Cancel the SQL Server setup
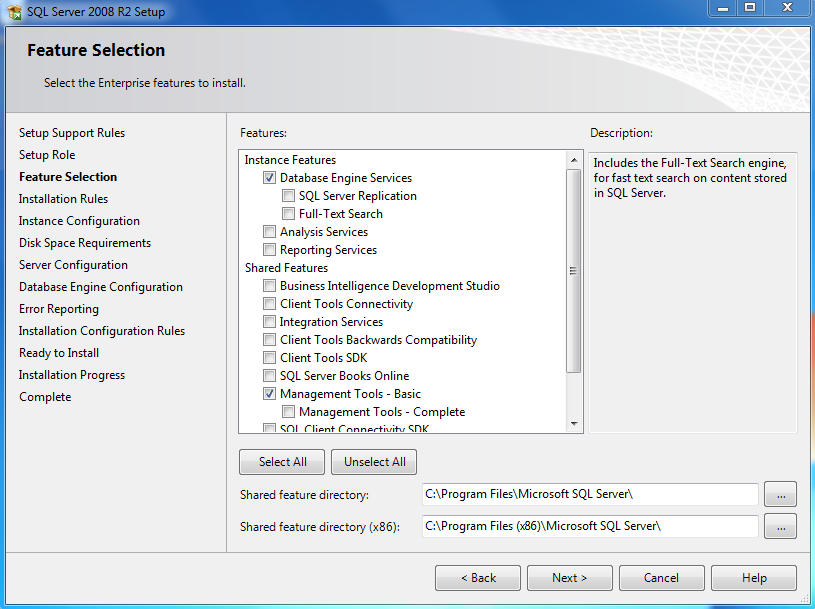Viewport: 815px width, 609px height. coord(662,578)
